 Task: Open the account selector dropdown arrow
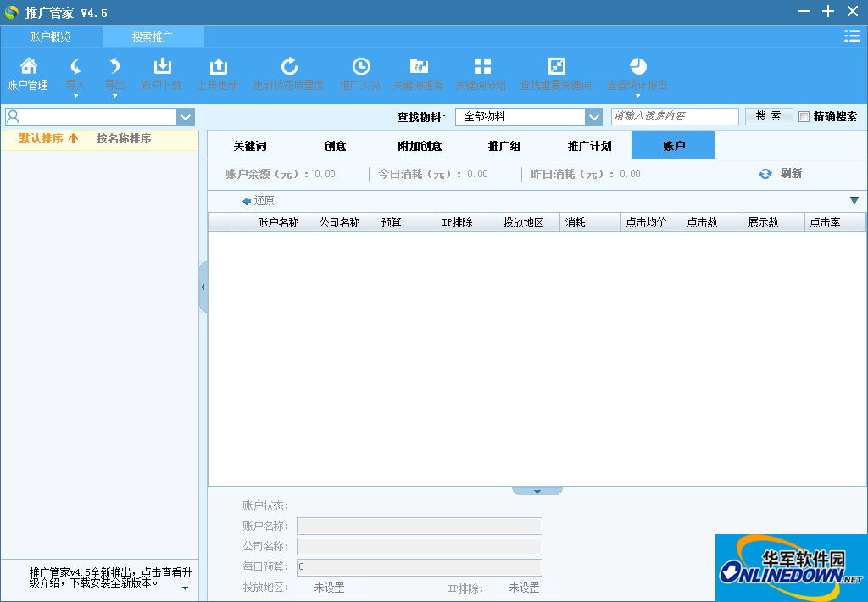186,117
